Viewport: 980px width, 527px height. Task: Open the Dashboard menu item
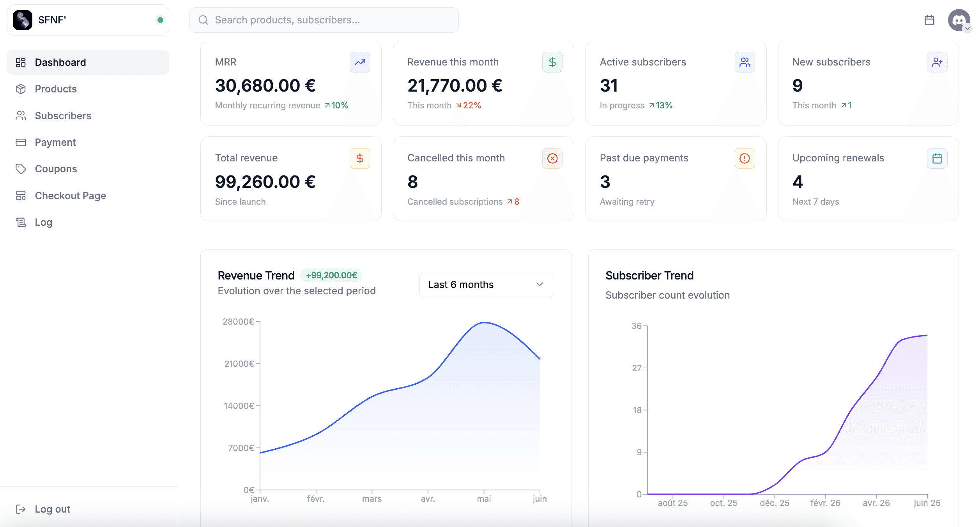coord(88,62)
